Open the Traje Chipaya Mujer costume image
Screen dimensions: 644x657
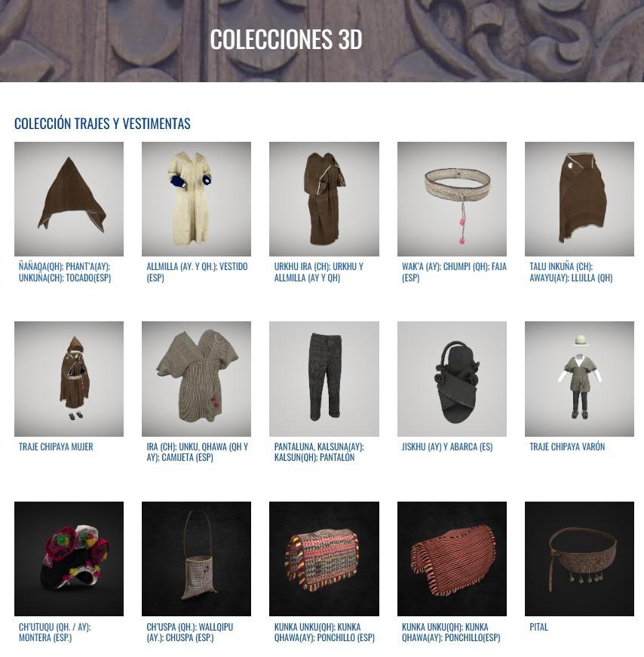tap(69, 379)
